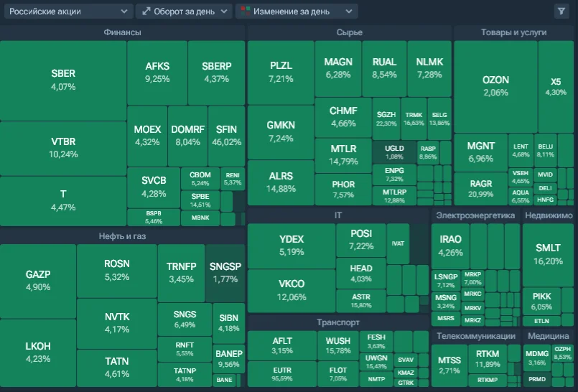Click the MOEX 4,32% tile

coord(147,136)
